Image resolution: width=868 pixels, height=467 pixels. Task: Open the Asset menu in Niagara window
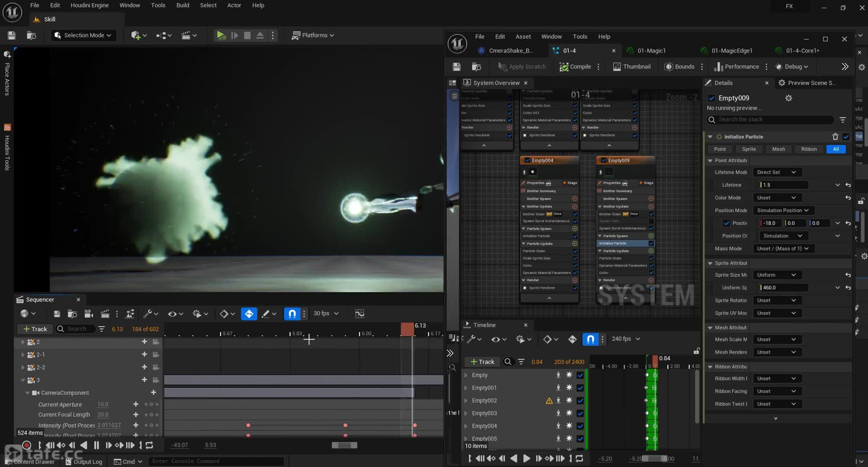click(523, 37)
